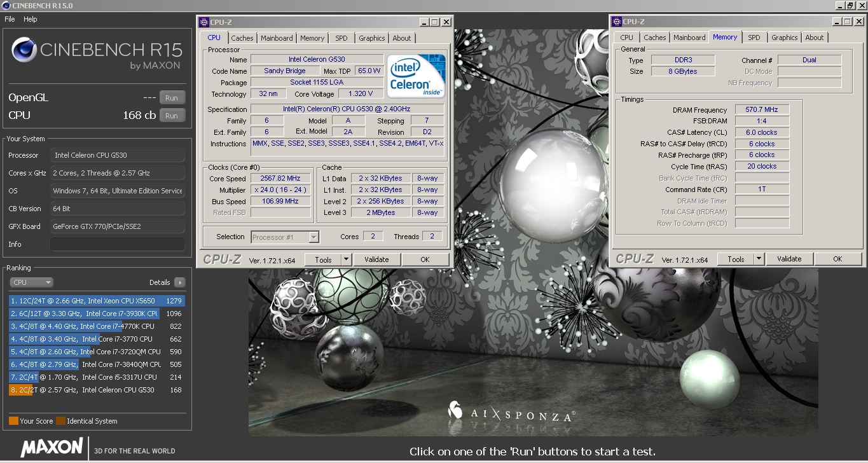
Task: Click the Cinebench R15 sphere logo
Action: (x=24, y=50)
